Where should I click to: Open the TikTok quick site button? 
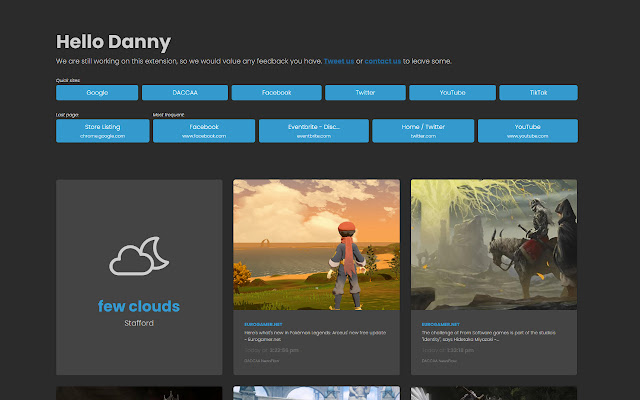click(x=538, y=93)
